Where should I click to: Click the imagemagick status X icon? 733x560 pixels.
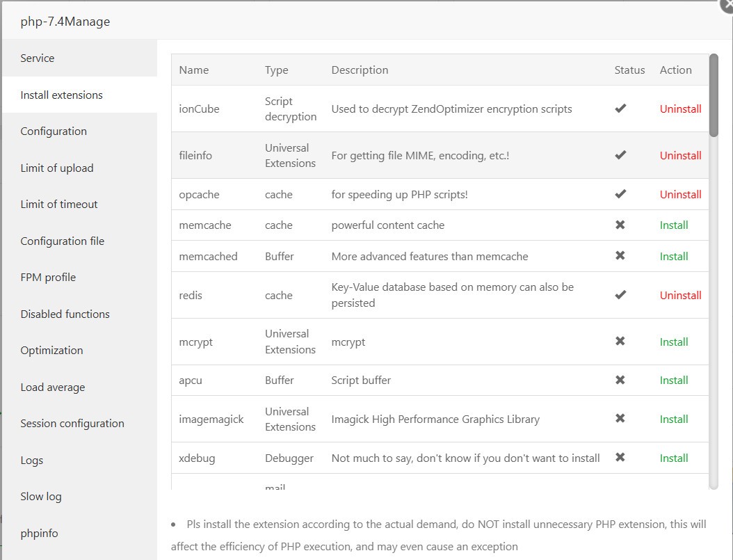(620, 418)
